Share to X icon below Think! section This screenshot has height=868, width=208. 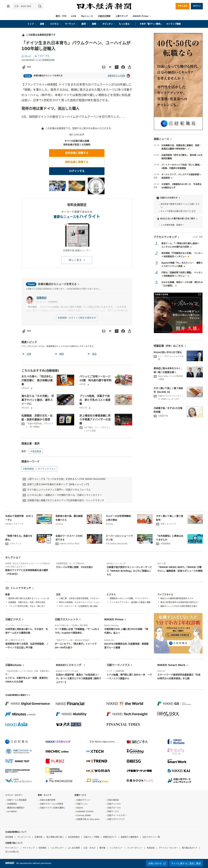[x=116, y=331]
